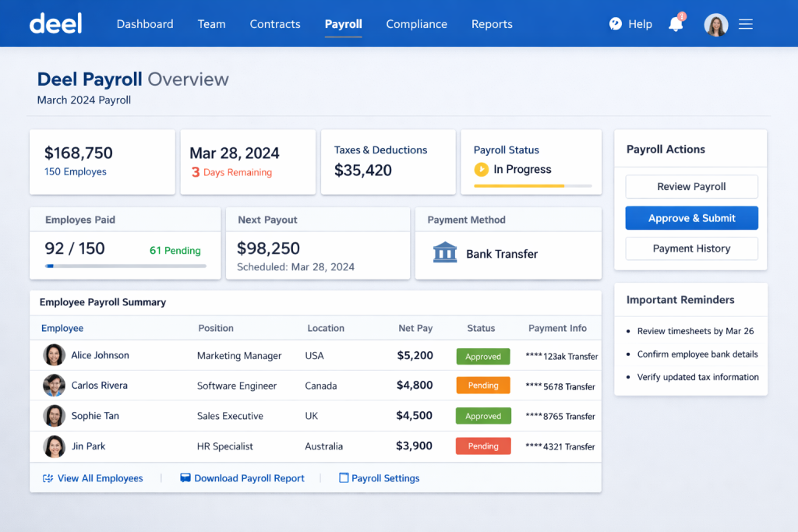This screenshot has height=532, width=798.
Task: Click Sophie Tan's avatar
Action: (x=54, y=415)
